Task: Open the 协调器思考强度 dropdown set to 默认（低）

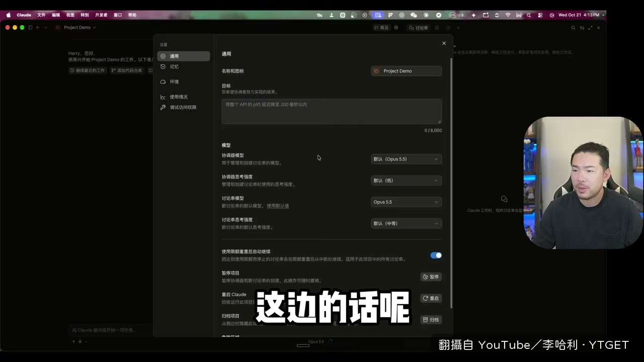Action: coord(407,180)
